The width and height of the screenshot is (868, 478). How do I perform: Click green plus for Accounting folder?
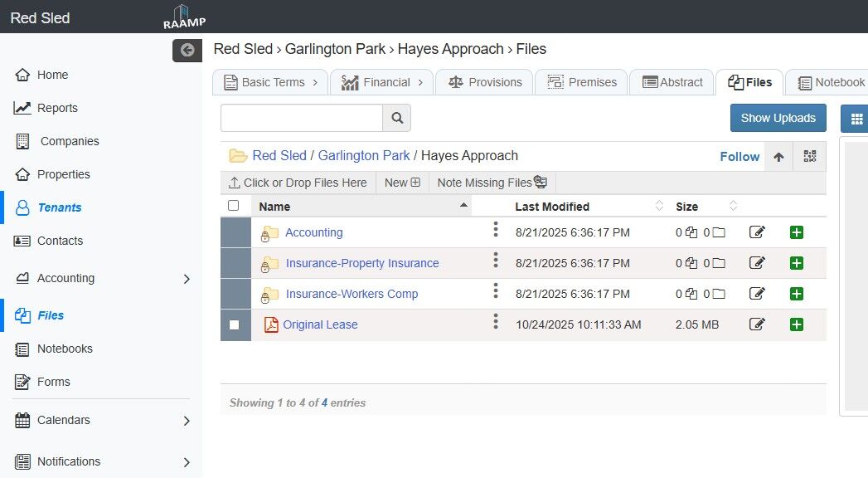[797, 232]
